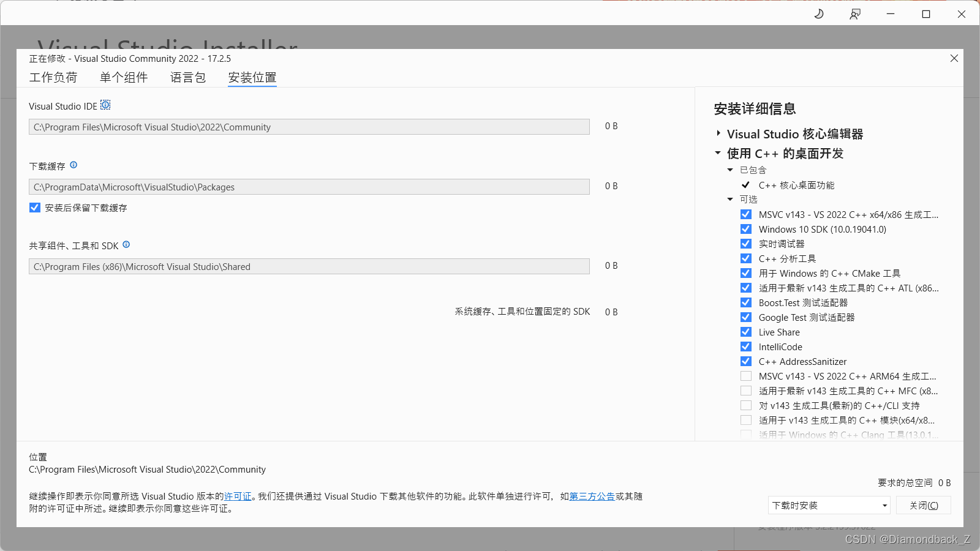980x551 pixels.
Task: Close the modify dialog with X icon
Action: point(954,58)
